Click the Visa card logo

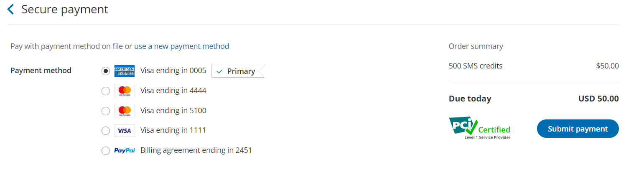(125, 131)
